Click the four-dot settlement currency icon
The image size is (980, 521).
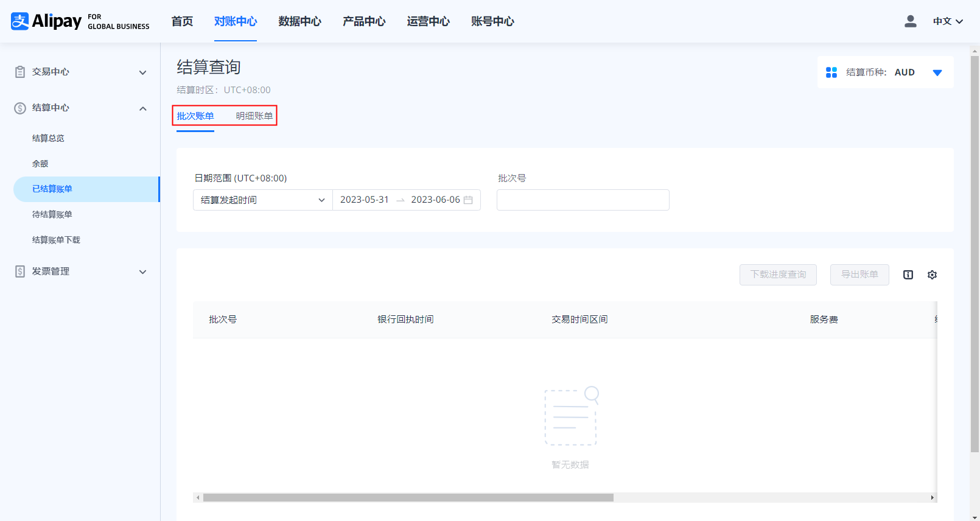pos(831,72)
